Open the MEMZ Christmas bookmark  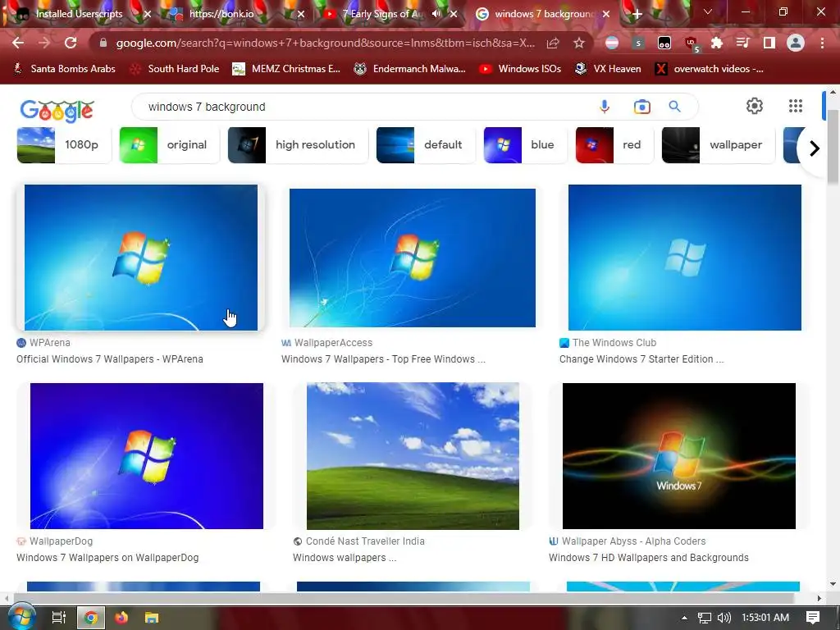(286, 69)
